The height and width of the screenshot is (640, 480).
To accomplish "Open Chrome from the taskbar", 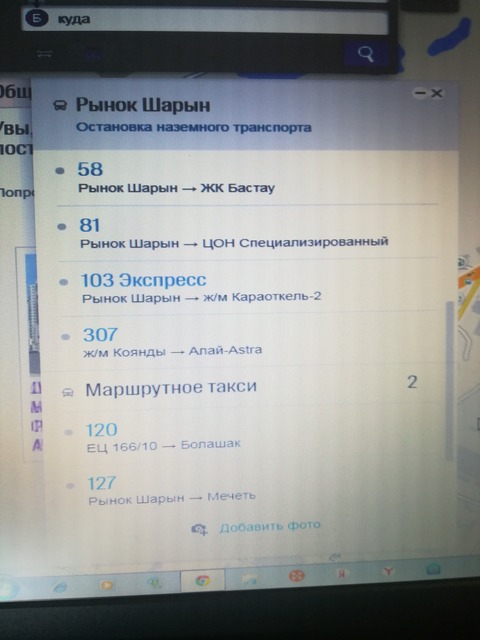I will [x=202, y=581].
